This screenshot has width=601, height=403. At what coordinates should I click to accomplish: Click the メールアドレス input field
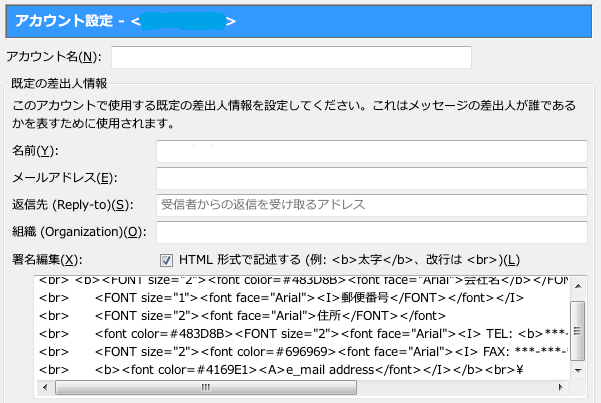tap(370, 178)
